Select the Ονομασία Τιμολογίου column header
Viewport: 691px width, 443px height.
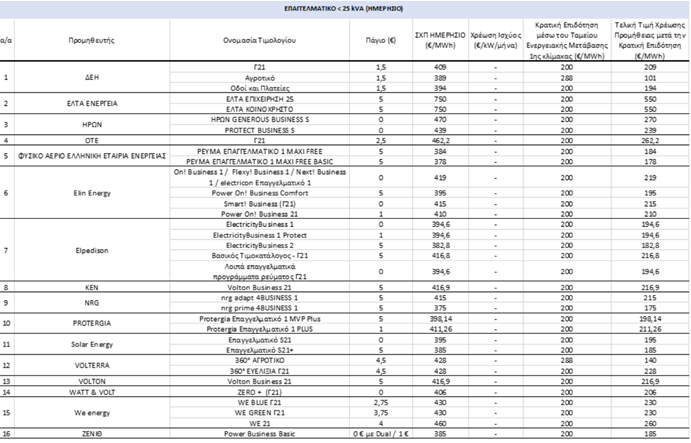tap(260, 40)
